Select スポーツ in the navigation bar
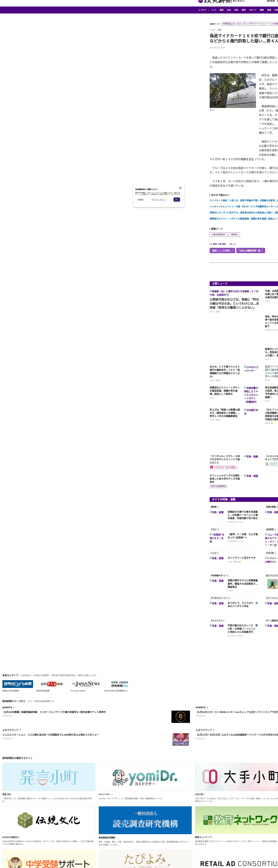The image size is (278, 868). (253, 10)
